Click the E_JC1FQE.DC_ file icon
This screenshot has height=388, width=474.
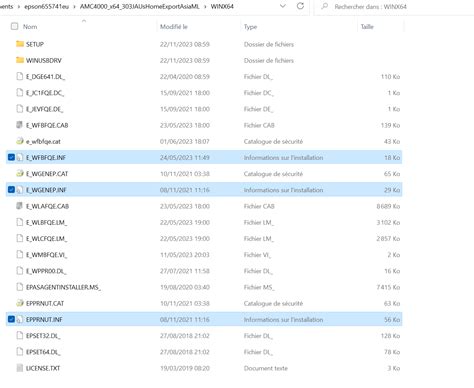pyautogui.click(x=20, y=93)
